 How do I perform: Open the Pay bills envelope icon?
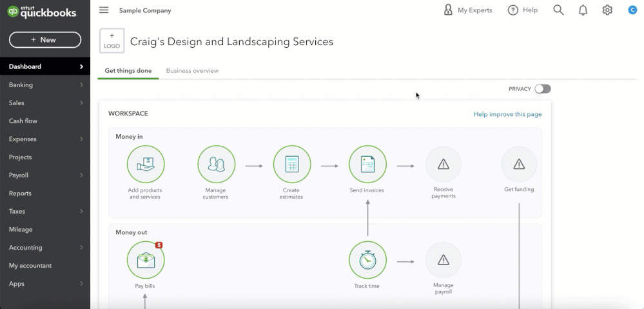point(146,260)
